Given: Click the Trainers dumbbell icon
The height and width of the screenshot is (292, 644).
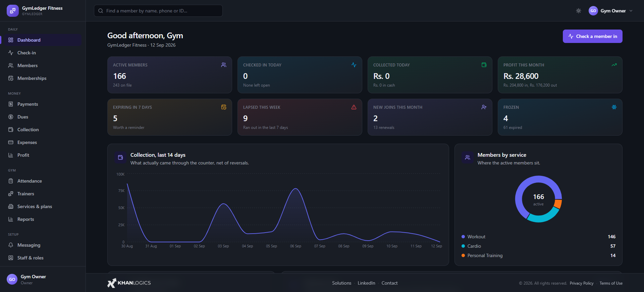Looking at the screenshot, I should point(11,194).
